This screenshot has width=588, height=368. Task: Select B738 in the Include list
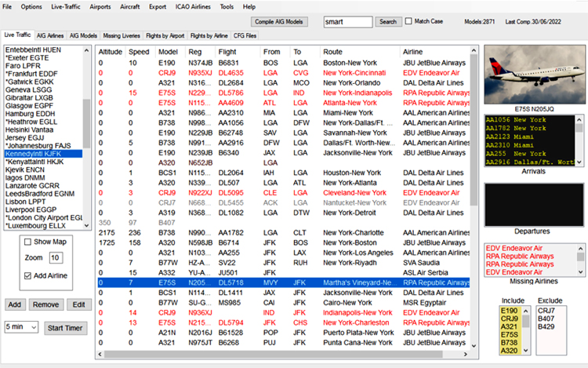tap(510, 342)
